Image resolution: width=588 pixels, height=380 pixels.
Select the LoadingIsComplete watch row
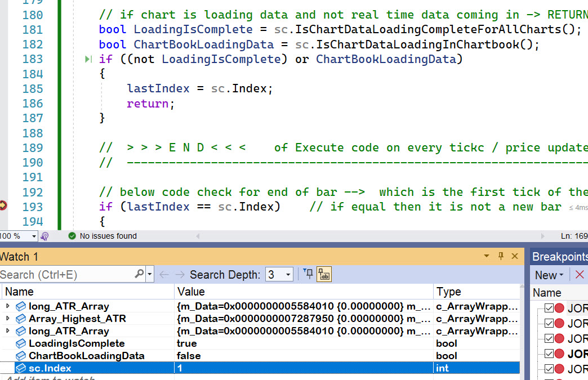pyautogui.click(x=77, y=343)
